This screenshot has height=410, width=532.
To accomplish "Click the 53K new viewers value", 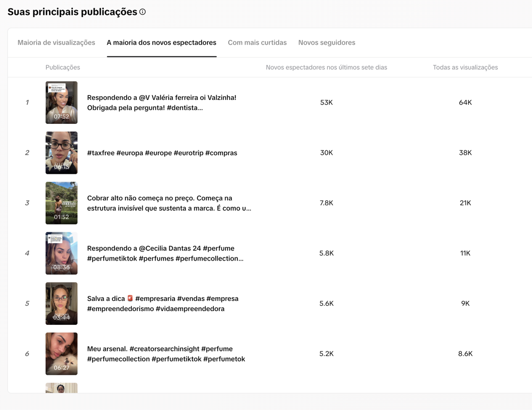I will coord(327,103).
